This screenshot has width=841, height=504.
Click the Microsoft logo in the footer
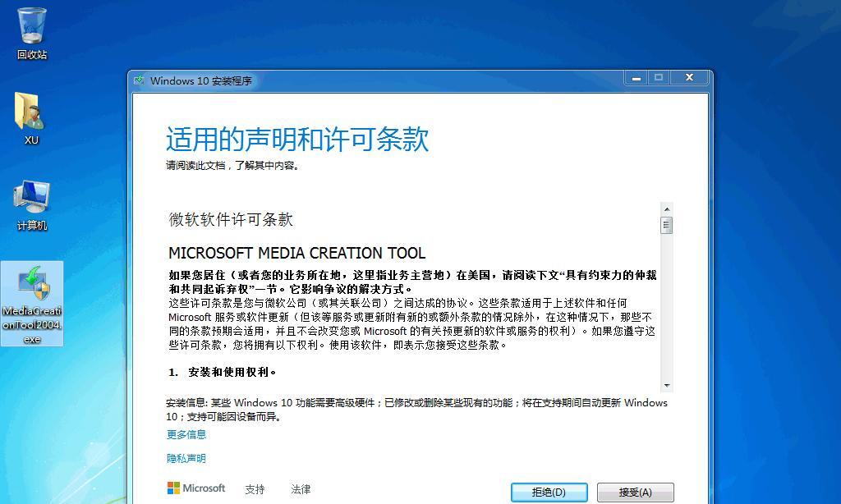click(x=196, y=488)
